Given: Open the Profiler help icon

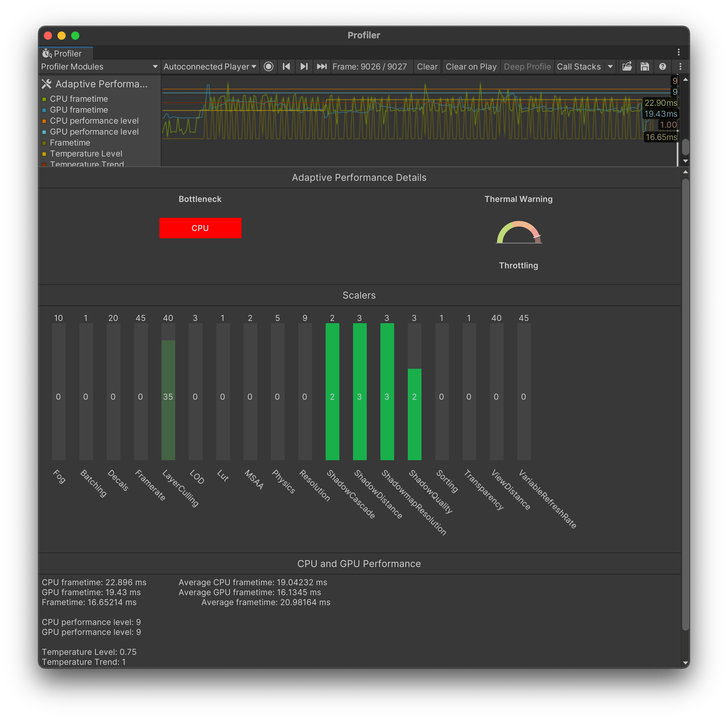Looking at the screenshot, I should point(662,66).
